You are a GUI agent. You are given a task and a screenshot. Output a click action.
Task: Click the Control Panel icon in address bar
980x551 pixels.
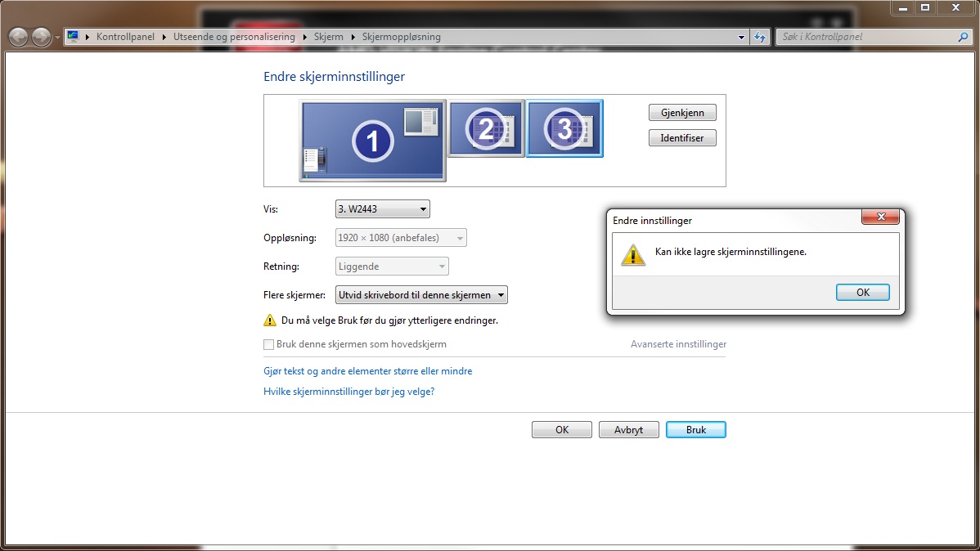coord(73,36)
